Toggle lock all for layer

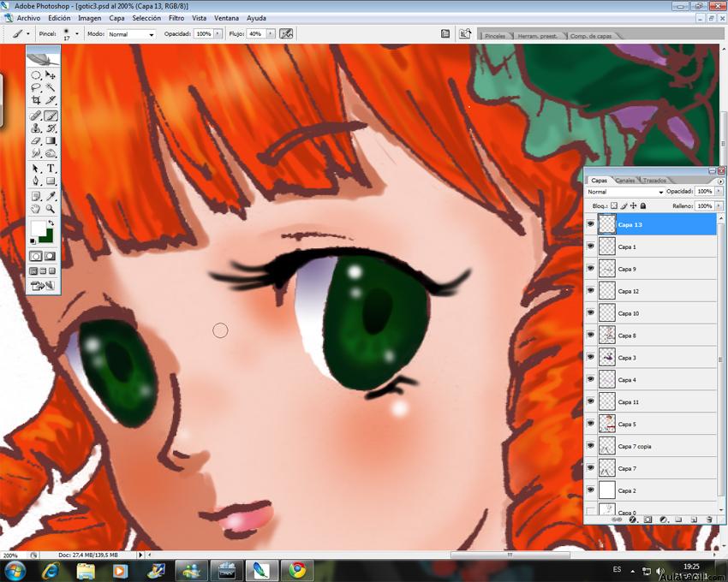[643, 205]
